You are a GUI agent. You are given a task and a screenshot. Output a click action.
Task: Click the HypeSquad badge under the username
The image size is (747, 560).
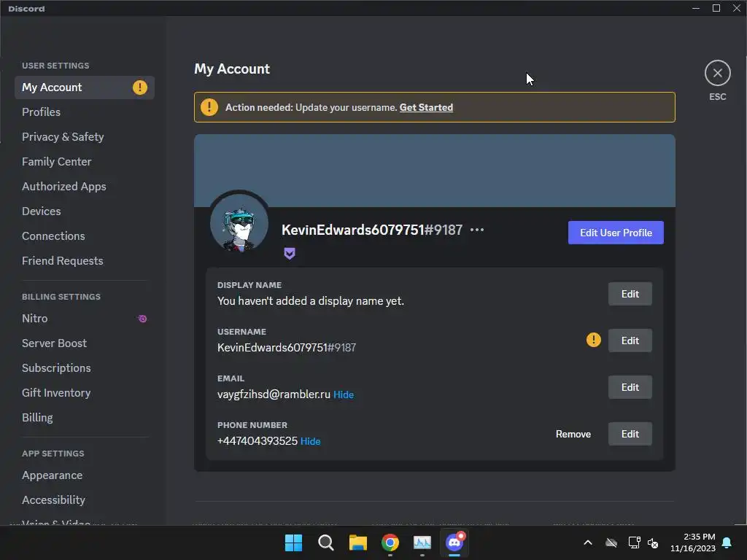290,253
